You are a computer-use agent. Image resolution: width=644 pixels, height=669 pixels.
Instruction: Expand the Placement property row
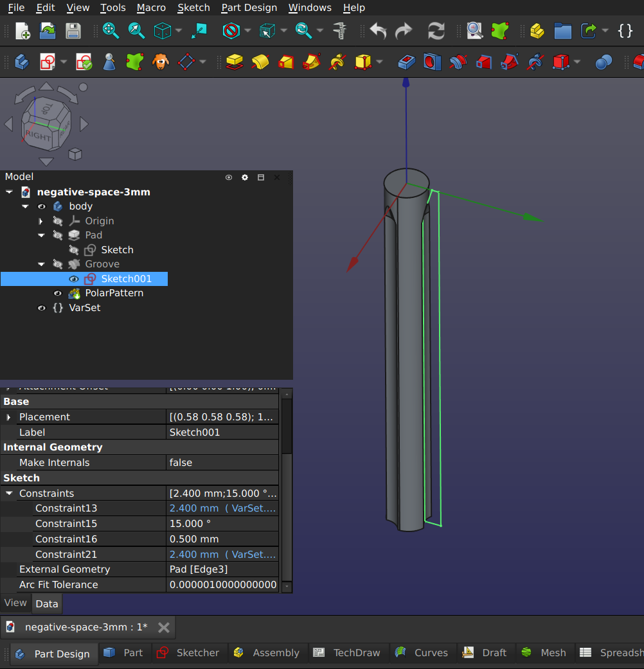pyautogui.click(x=8, y=417)
